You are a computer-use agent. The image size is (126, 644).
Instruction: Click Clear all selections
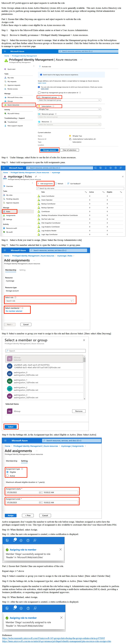click(x=69, y=150)
